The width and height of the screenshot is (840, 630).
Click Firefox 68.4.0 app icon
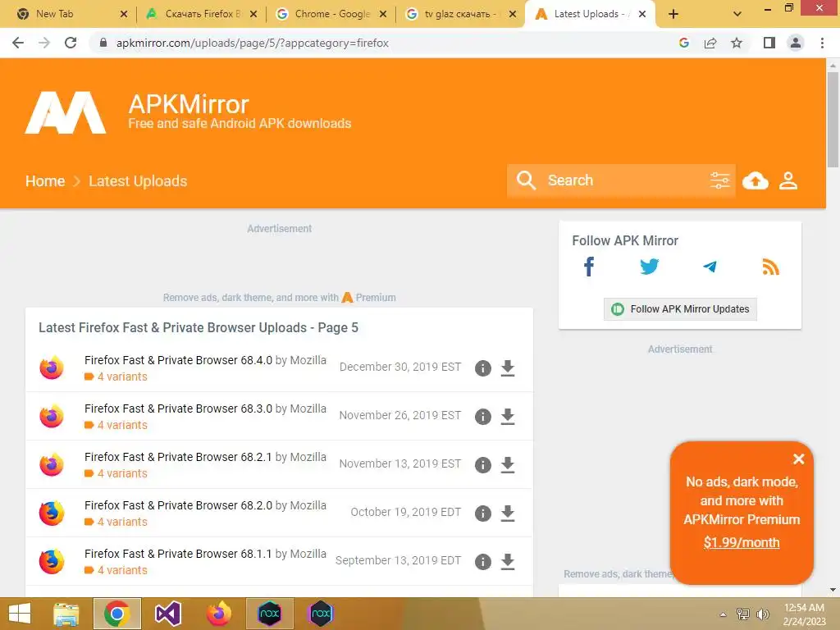point(52,367)
